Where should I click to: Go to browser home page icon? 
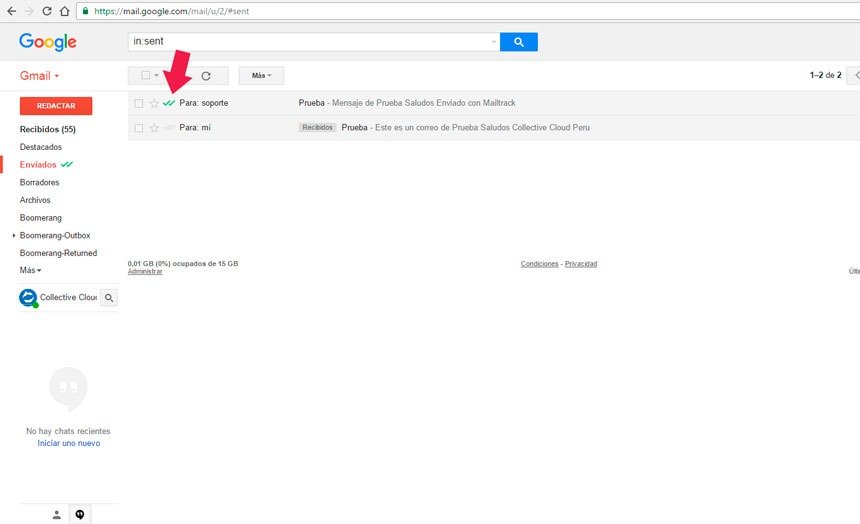point(64,11)
